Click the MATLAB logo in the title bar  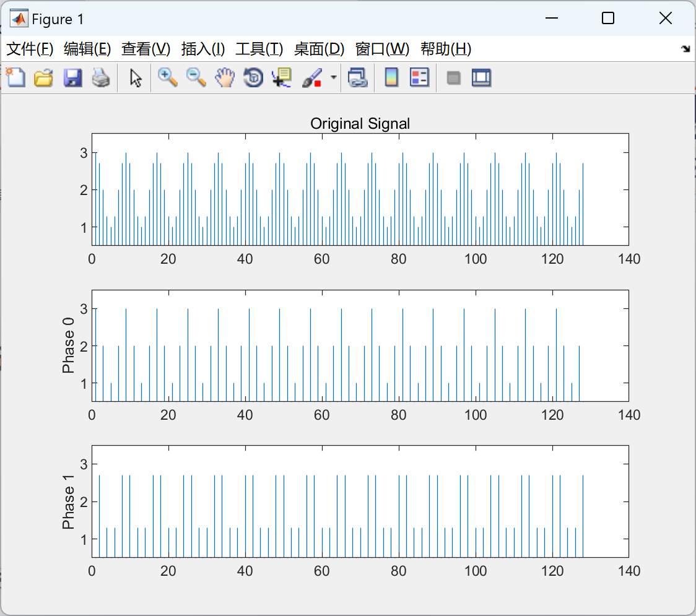click(19, 19)
